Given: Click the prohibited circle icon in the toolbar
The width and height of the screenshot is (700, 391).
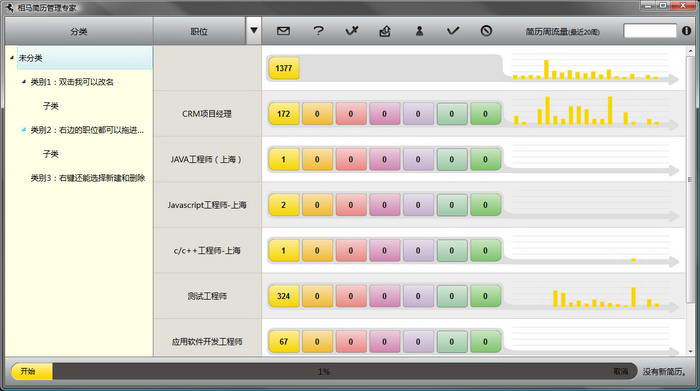Looking at the screenshot, I should [x=486, y=31].
